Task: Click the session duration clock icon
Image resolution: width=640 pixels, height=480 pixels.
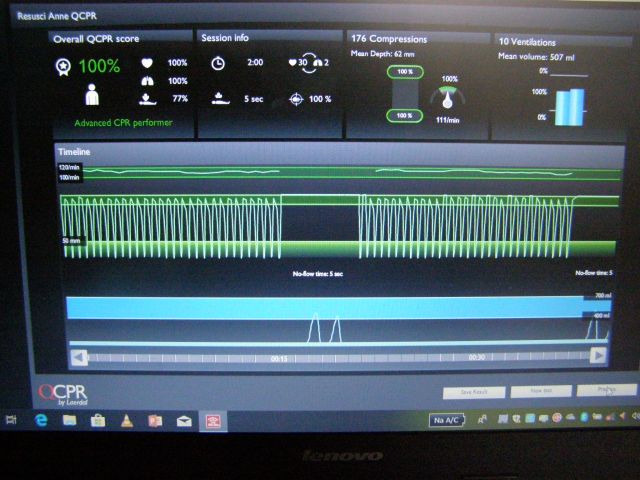Action: (x=218, y=63)
